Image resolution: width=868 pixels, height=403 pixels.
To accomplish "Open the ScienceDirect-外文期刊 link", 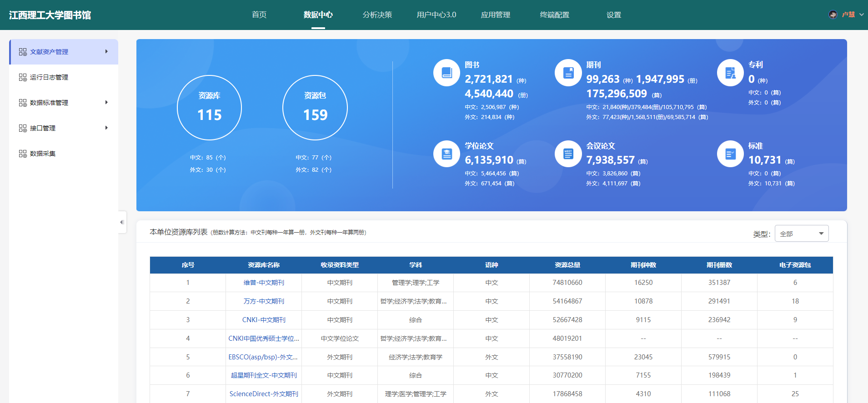I will point(264,394).
